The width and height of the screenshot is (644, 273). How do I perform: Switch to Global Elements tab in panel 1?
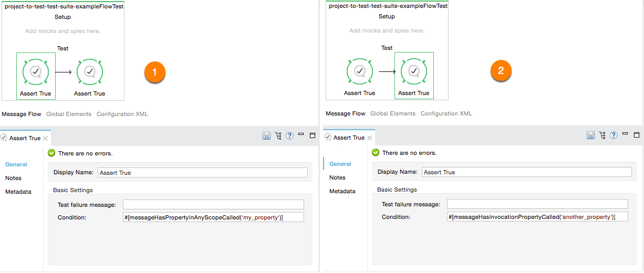69,114
